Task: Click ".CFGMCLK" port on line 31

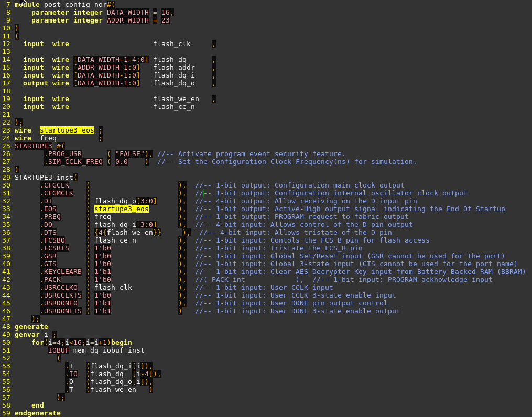Action: click(57, 193)
